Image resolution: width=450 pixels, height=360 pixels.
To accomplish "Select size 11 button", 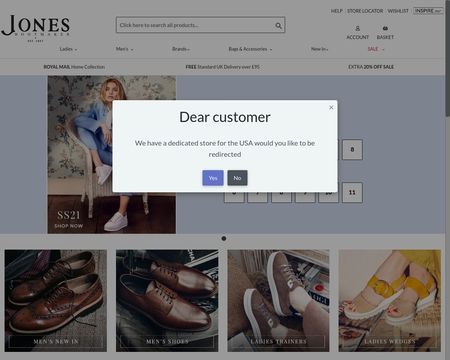I will coord(352,192).
